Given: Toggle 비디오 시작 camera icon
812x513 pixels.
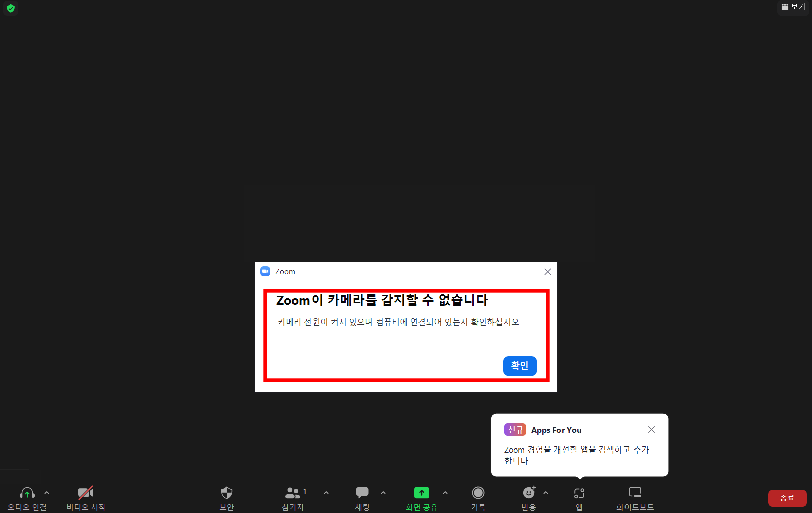Looking at the screenshot, I should 86,493.
